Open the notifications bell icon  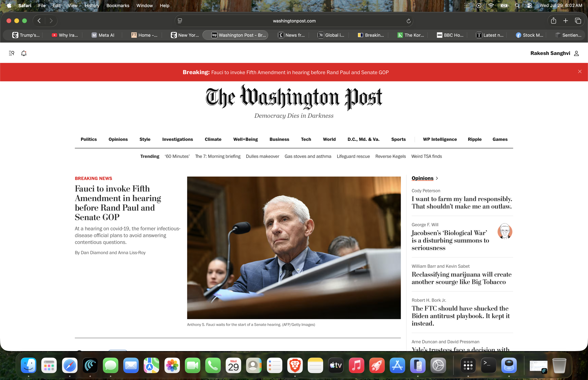pyautogui.click(x=24, y=53)
